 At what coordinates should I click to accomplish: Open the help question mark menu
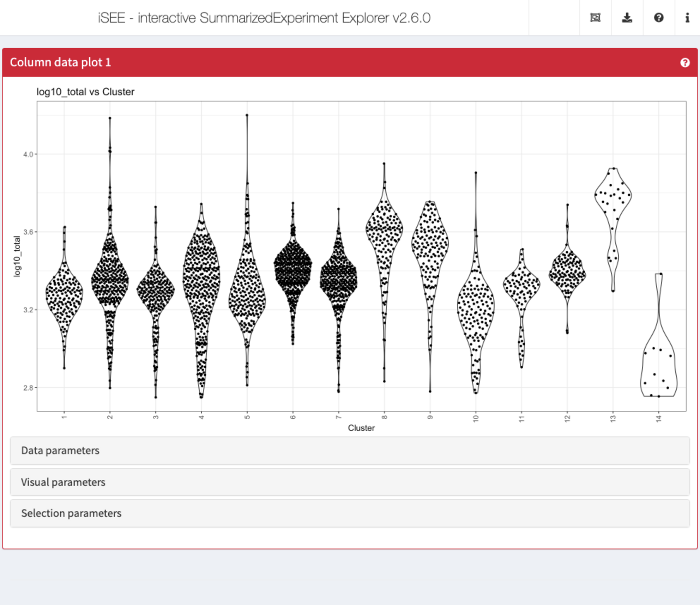coord(659,18)
